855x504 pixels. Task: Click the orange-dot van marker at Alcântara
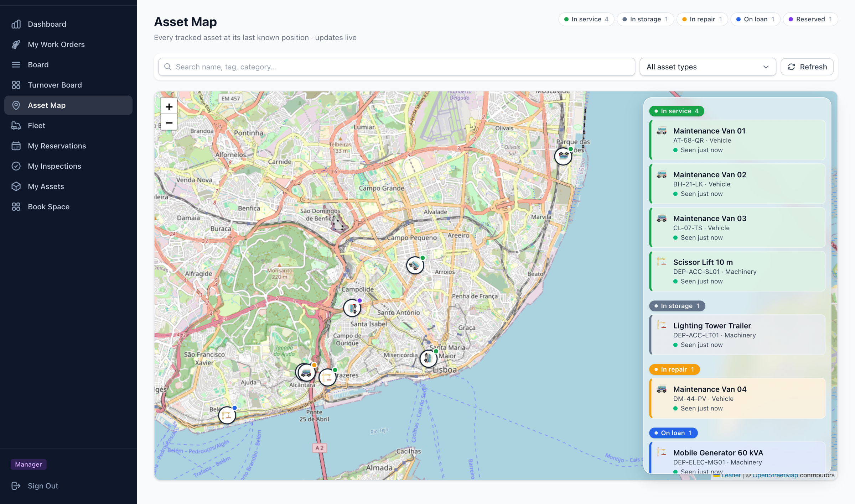(x=306, y=372)
